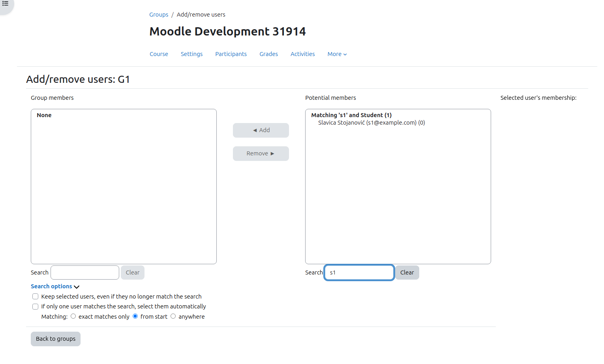
Task: Enable auto-select when one user matches
Action: coord(36,306)
